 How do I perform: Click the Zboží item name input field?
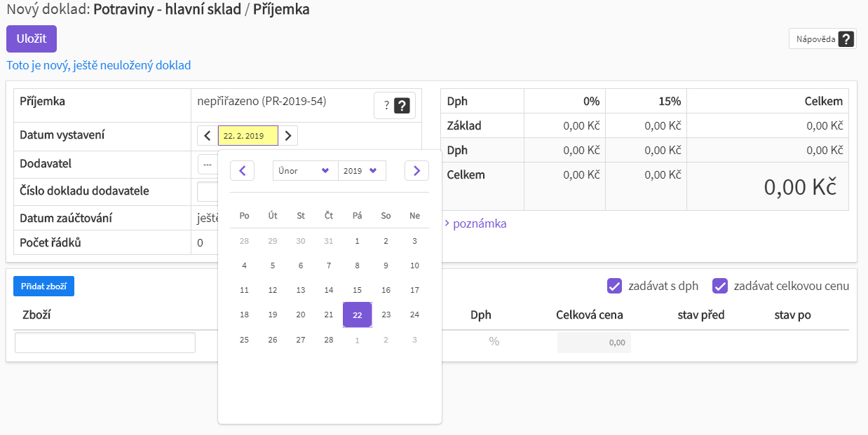pos(105,343)
